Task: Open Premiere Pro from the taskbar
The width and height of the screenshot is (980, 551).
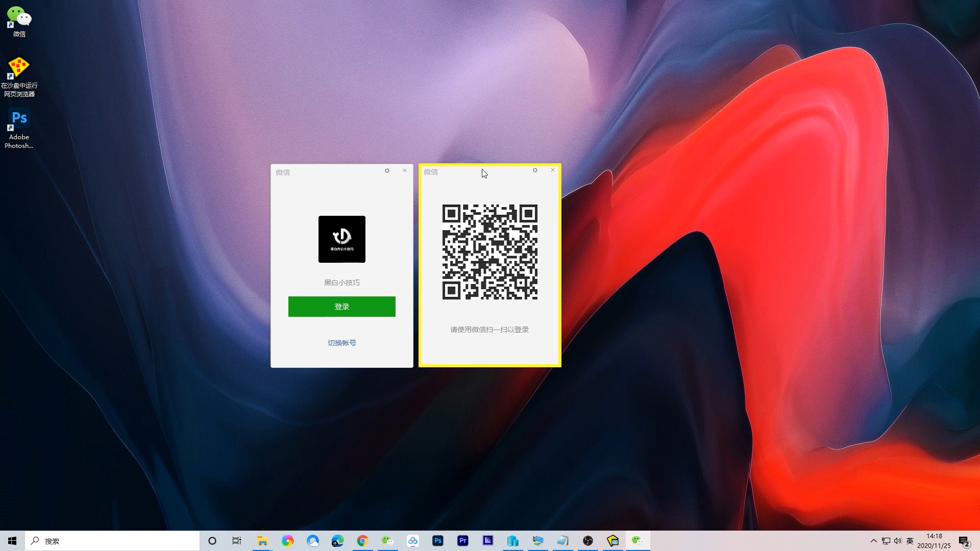Action: click(463, 541)
